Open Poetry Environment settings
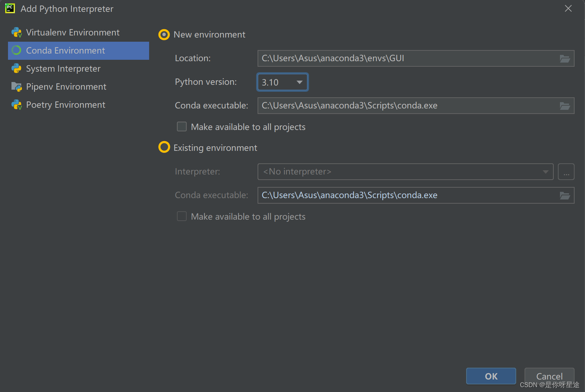 pos(79,105)
